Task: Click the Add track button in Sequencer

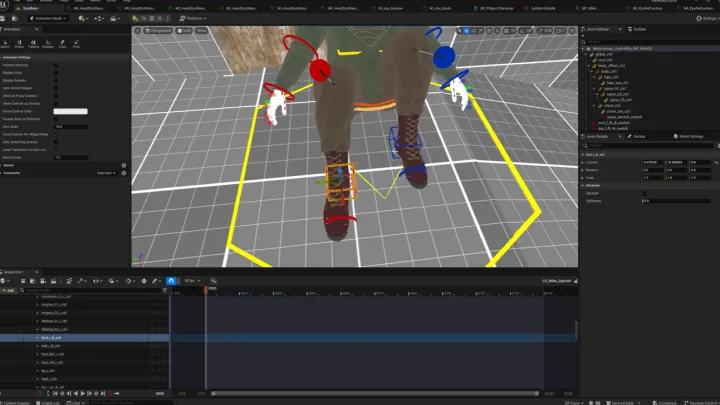Action: click(x=8, y=290)
